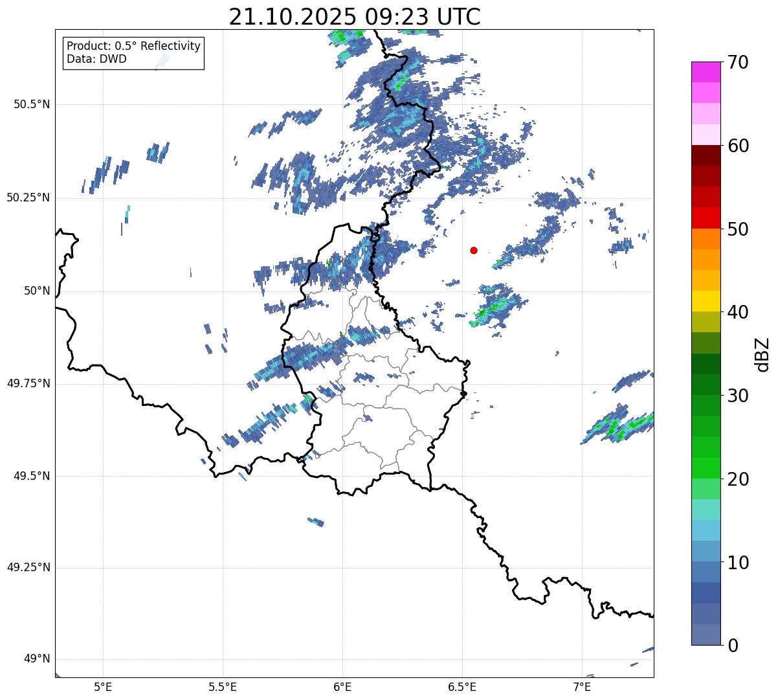Click the '50°N' latitude label
The image size is (778, 700).
(x=37, y=291)
